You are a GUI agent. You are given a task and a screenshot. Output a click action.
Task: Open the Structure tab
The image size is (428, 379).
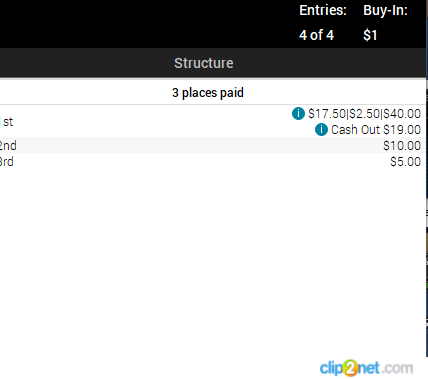(x=204, y=63)
